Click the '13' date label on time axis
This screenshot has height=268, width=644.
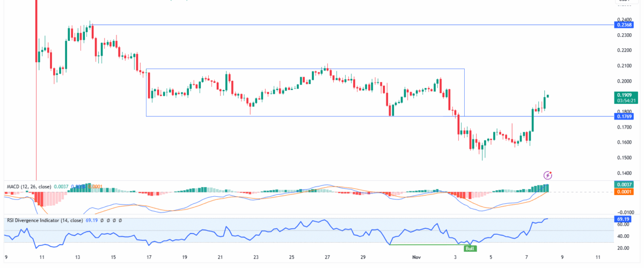(77, 257)
